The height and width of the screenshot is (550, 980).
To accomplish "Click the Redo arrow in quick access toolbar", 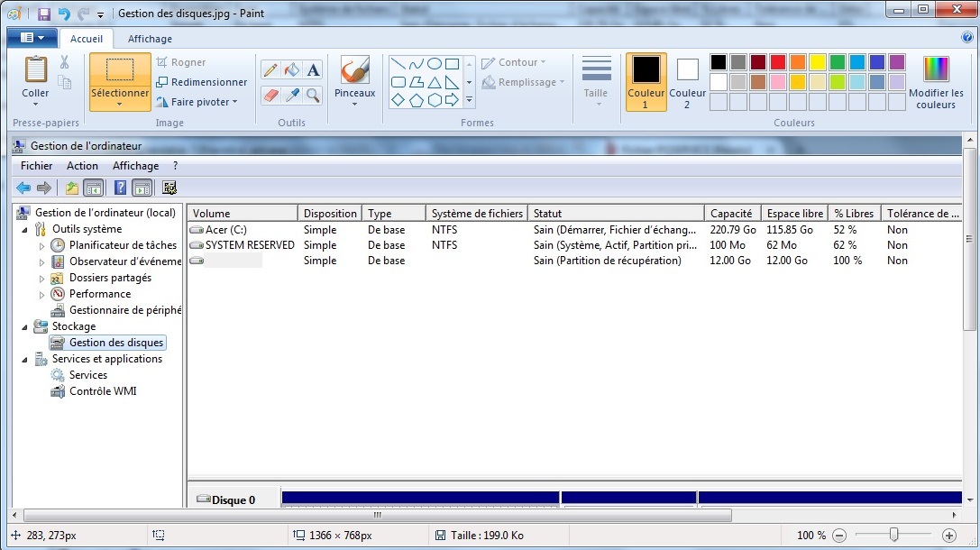I will click(83, 14).
